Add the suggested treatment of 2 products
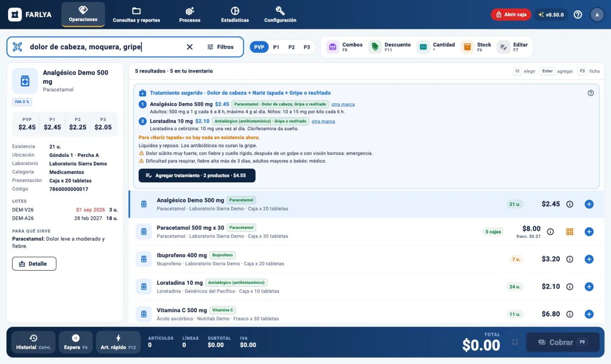Screen dimensions: 611x364 pos(197,176)
